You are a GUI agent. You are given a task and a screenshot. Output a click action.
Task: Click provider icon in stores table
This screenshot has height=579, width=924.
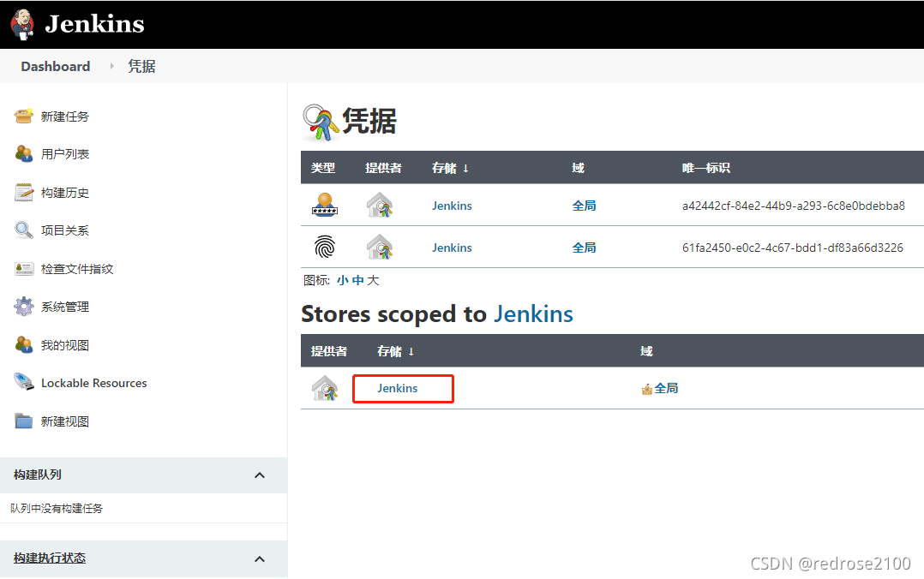[x=325, y=388]
